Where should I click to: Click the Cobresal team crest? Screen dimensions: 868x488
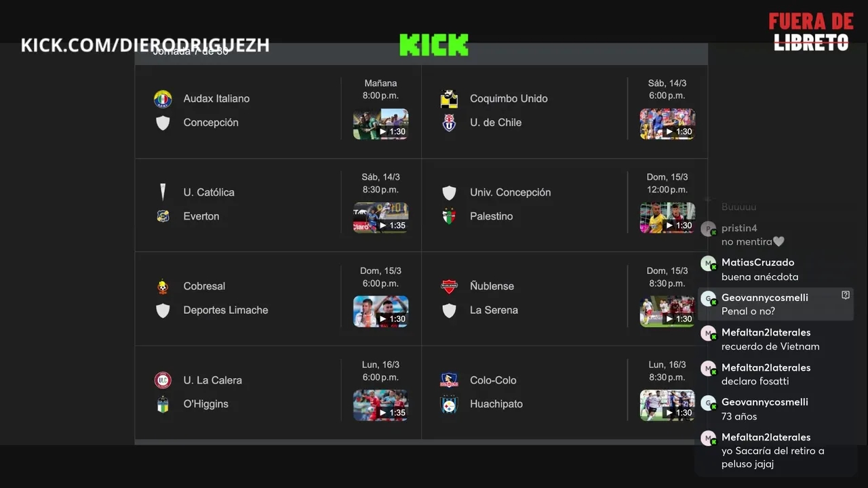coord(163,287)
